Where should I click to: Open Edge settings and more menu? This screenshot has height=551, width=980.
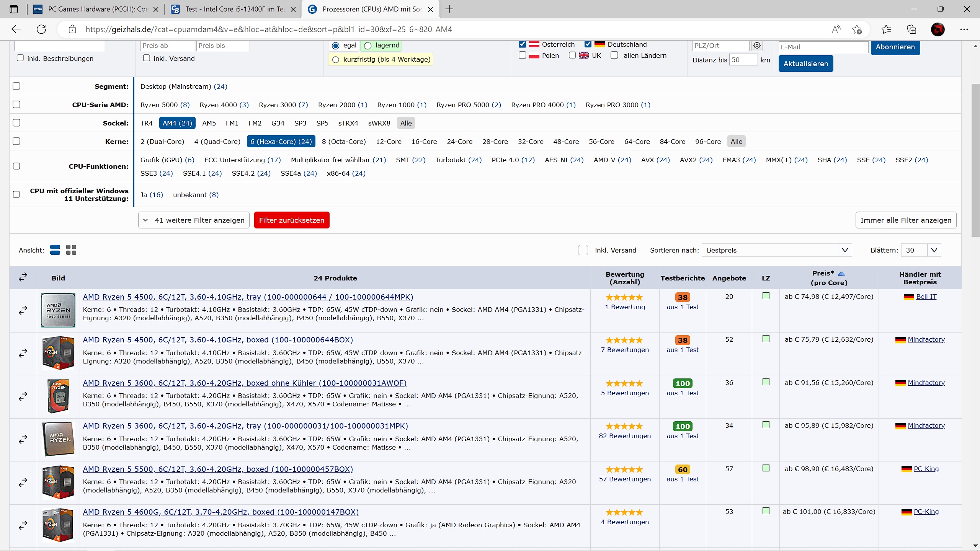click(x=964, y=29)
